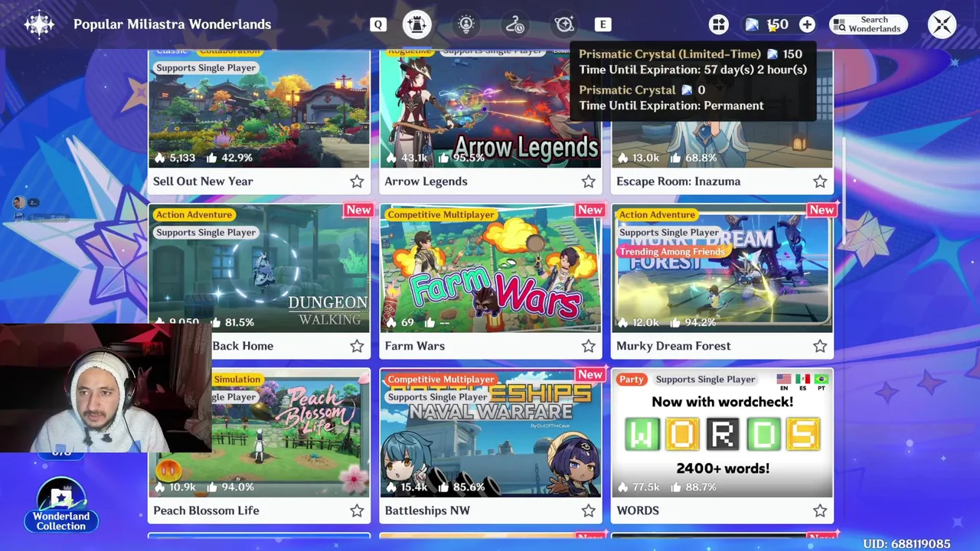The height and width of the screenshot is (551, 980).
Task: Open the Farm Wars thumbnail
Action: pos(491,268)
